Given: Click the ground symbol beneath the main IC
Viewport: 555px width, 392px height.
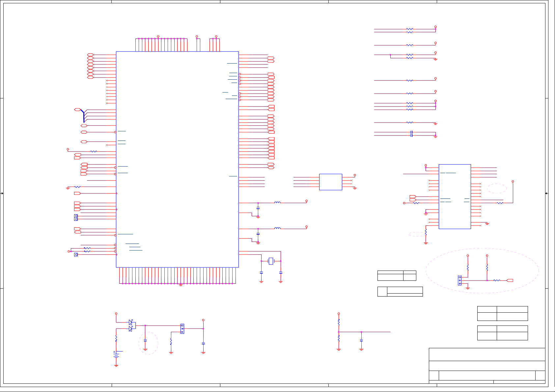Looking at the screenshot, I should 180,285.
